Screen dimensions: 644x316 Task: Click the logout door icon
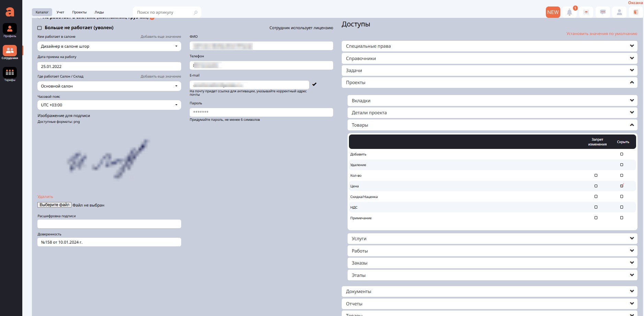pyautogui.click(x=635, y=12)
